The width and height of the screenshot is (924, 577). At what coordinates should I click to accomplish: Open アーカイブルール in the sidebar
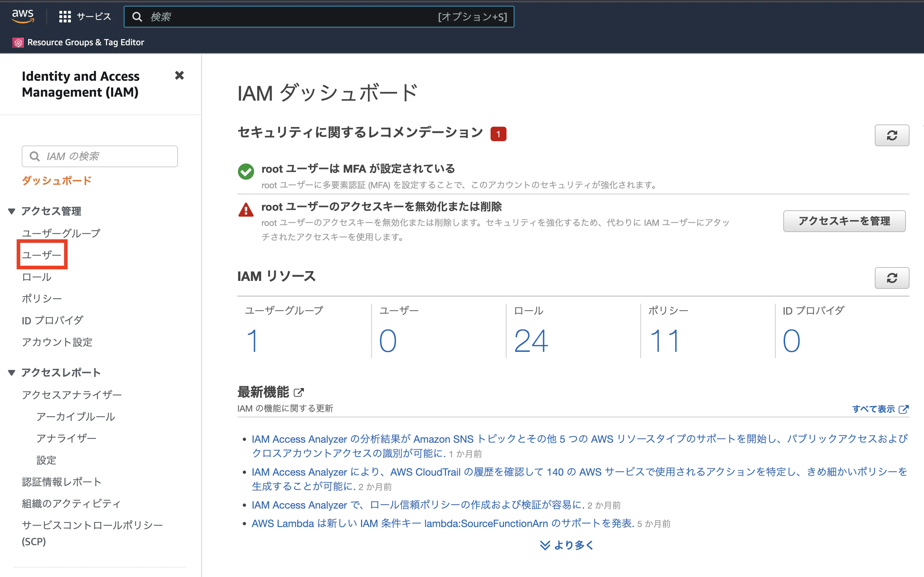point(76,417)
